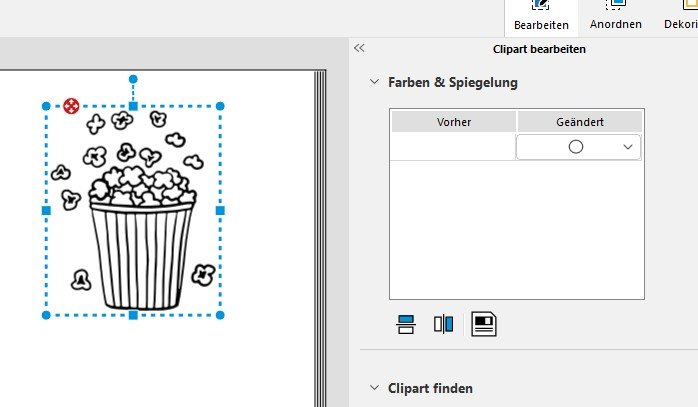Collapse the side panel with double chevron
Image resolution: width=698 pixels, height=407 pixels.
tap(359, 48)
